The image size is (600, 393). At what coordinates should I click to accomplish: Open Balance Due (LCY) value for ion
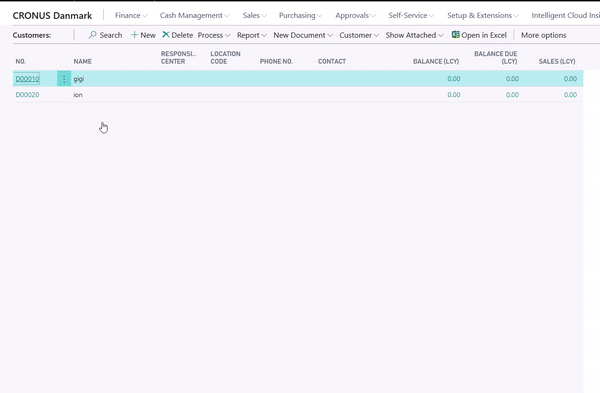tap(512, 95)
